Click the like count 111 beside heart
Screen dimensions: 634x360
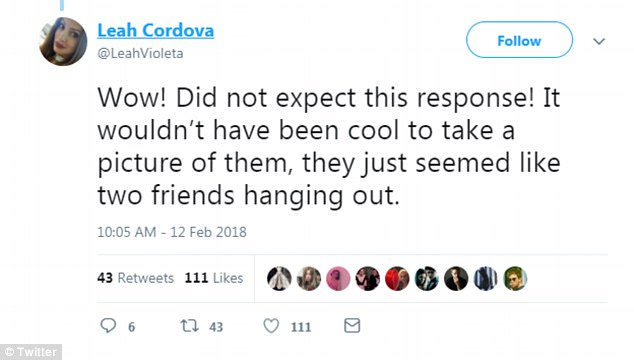[x=301, y=327]
